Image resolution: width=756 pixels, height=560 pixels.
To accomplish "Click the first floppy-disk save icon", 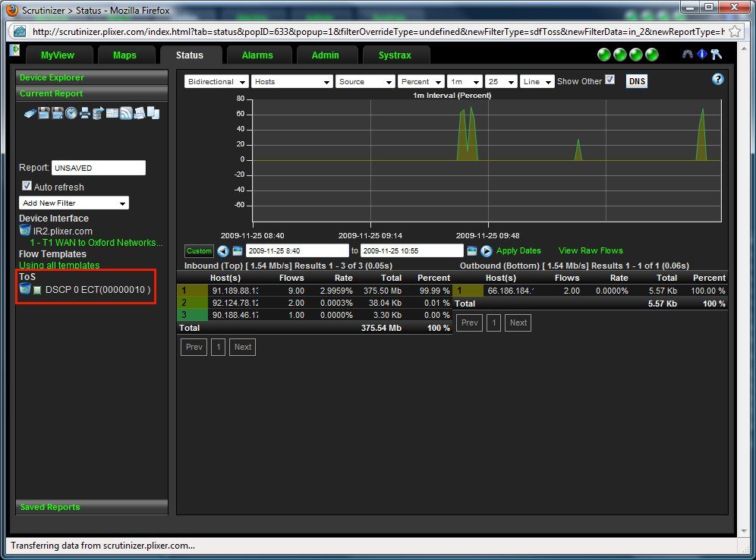I will pos(44,113).
